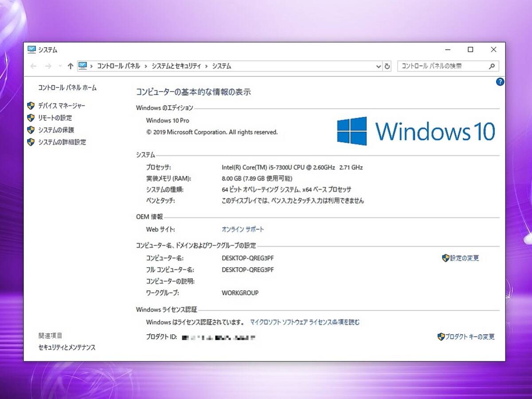Click 設定の変更 link
The height and width of the screenshot is (399, 532).
point(465,258)
